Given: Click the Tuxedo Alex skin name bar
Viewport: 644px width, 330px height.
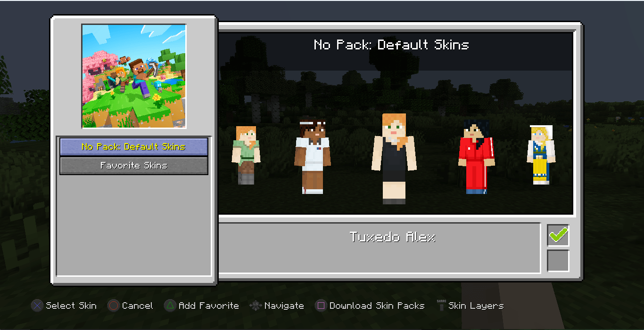Looking at the screenshot, I should (x=379, y=248).
